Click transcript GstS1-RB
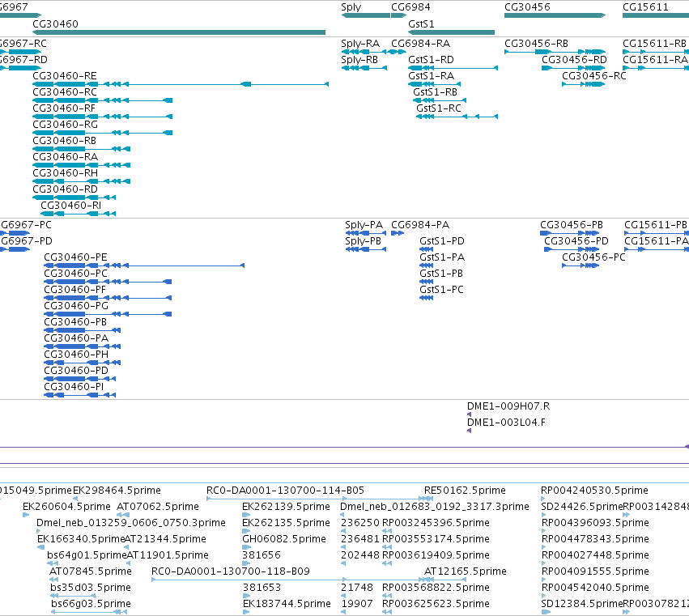Viewport: 689px width, 616px height. click(435, 93)
